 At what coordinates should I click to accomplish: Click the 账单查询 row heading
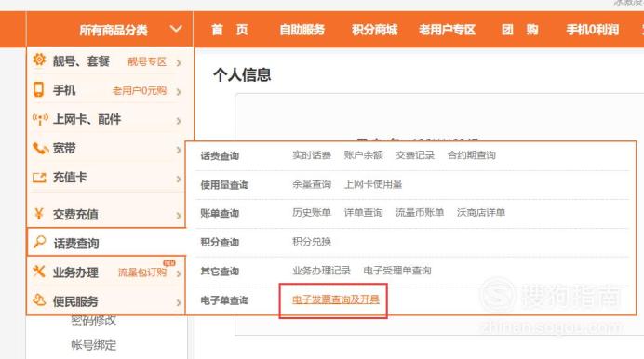(x=220, y=213)
